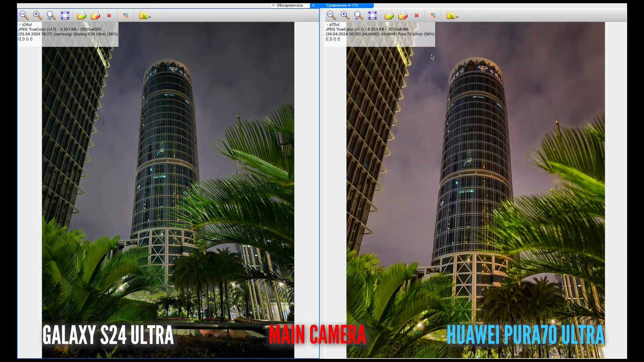Click the s24ul file name label
Image resolution: width=644 pixels, height=362 pixels.
click(25, 25)
